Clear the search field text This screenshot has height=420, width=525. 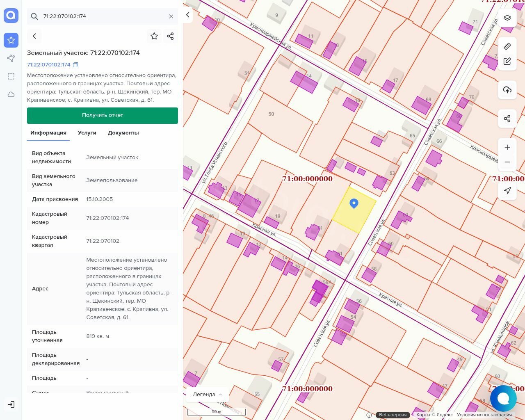pyautogui.click(x=171, y=16)
